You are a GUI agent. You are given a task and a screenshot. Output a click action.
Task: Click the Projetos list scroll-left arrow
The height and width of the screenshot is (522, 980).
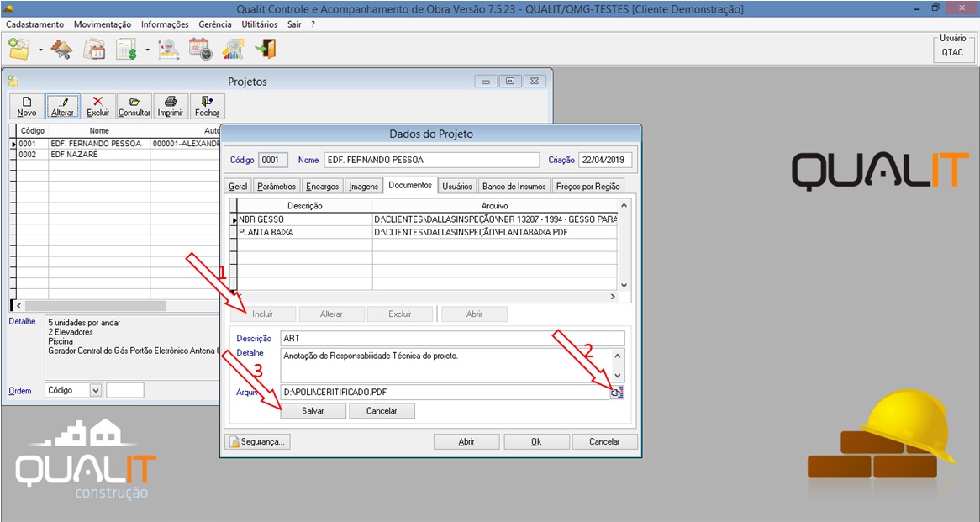18,306
